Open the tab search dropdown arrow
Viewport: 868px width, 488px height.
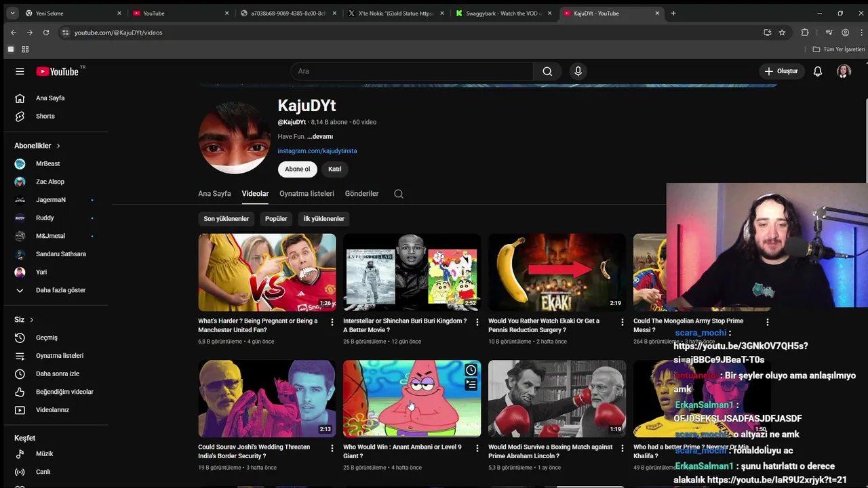(12, 13)
